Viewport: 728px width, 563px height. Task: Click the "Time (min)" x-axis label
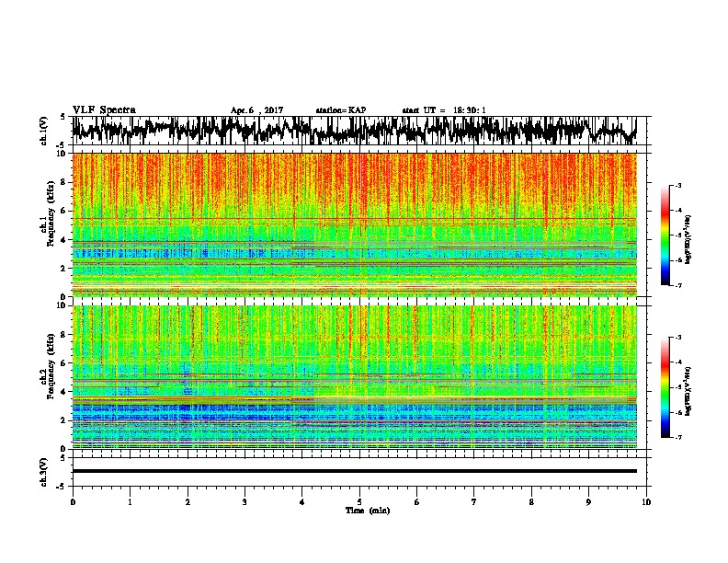pyautogui.click(x=368, y=511)
